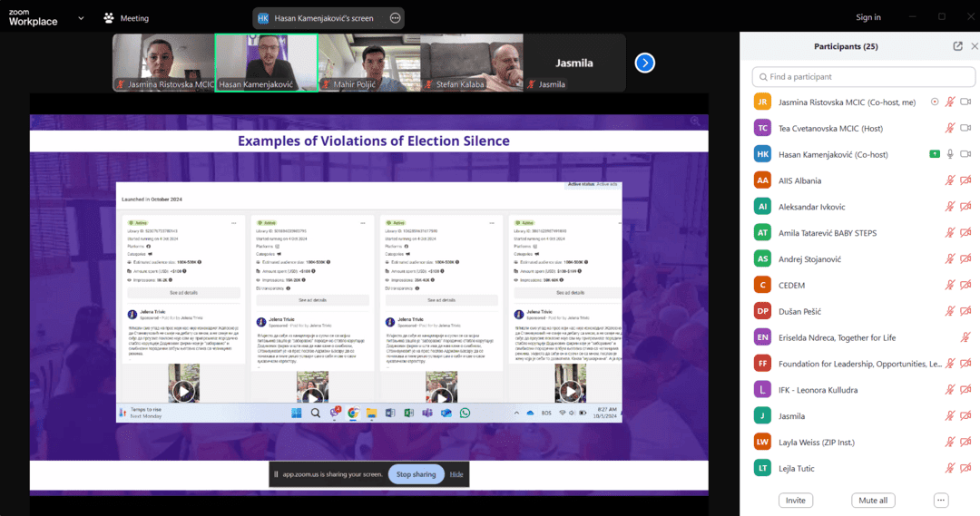980x516 pixels.
Task: Open the more options menu beside Mute all
Action: coord(941,500)
